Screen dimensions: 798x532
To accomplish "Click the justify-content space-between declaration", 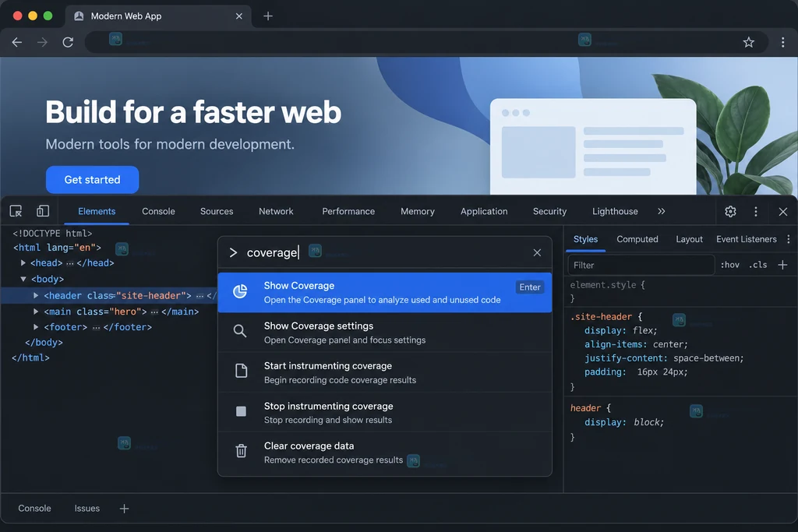I will [x=664, y=358].
